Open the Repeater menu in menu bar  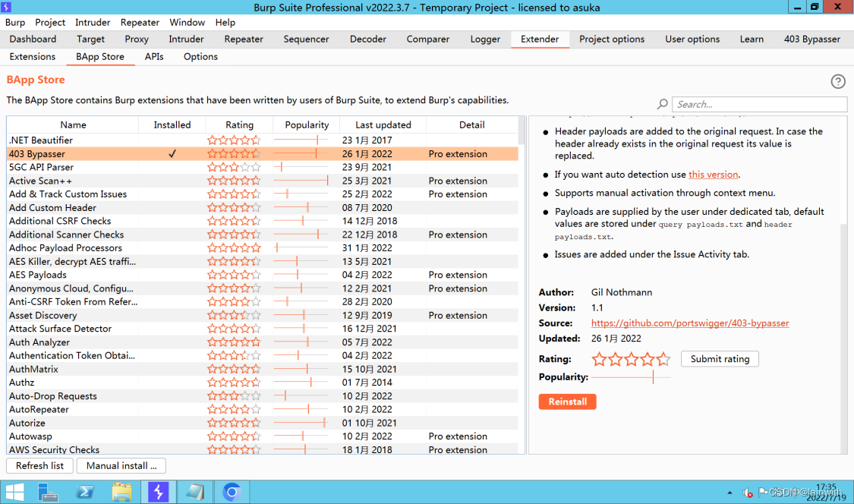coord(140,22)
